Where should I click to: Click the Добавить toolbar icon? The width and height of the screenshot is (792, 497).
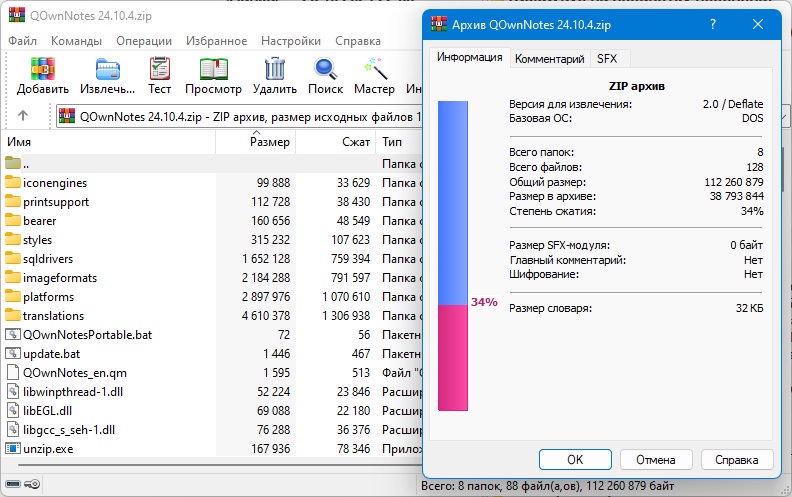click(x=43, y=69)
